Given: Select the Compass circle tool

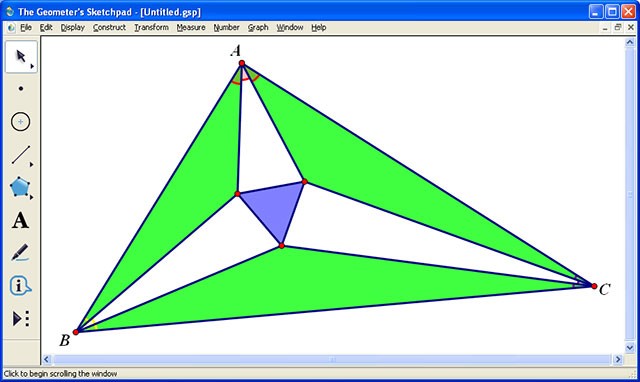Looking at the screenshot, I should coord(20,122).
